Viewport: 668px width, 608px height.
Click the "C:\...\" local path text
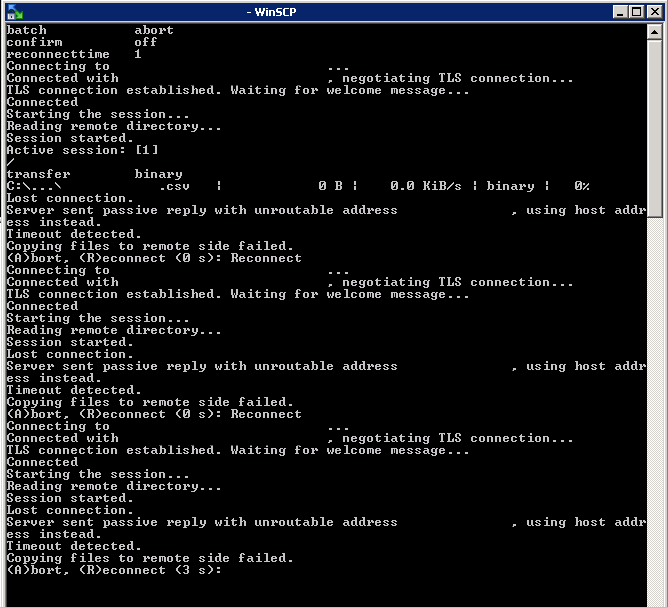click(x=34, y=186)
